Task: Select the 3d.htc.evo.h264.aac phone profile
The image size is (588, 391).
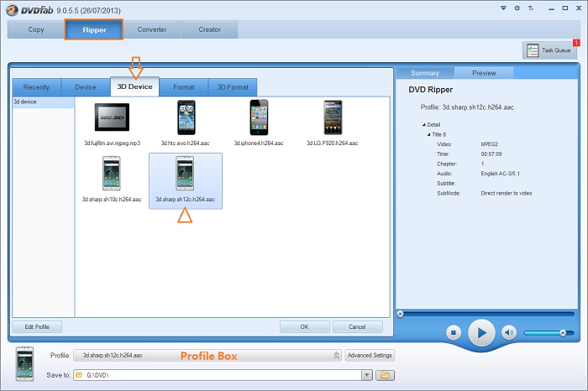Action: click(x=186, y=117)
